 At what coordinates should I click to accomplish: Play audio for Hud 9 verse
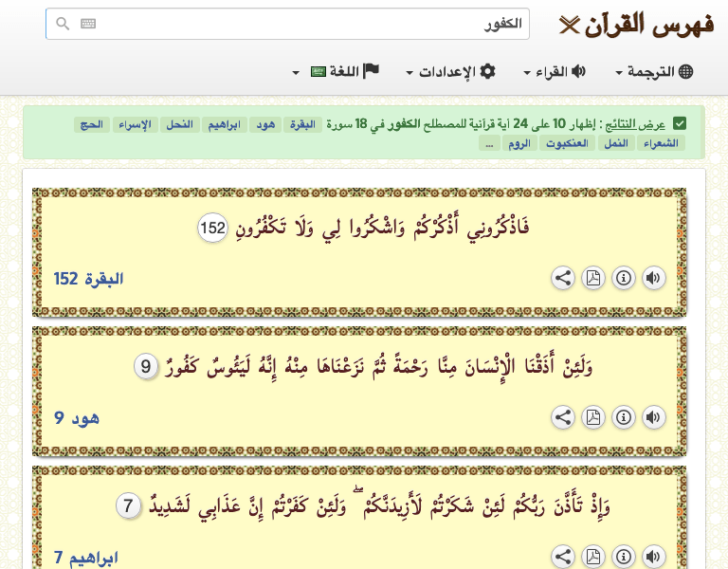pyautogui.click(x=653, y=417)
